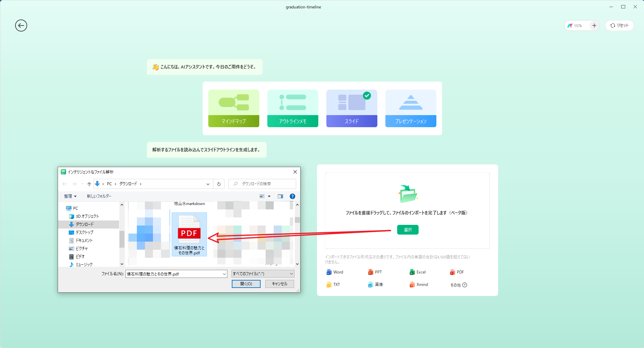
Task: Select the アウトラインメモ card
Action: (x=293, y=108)
